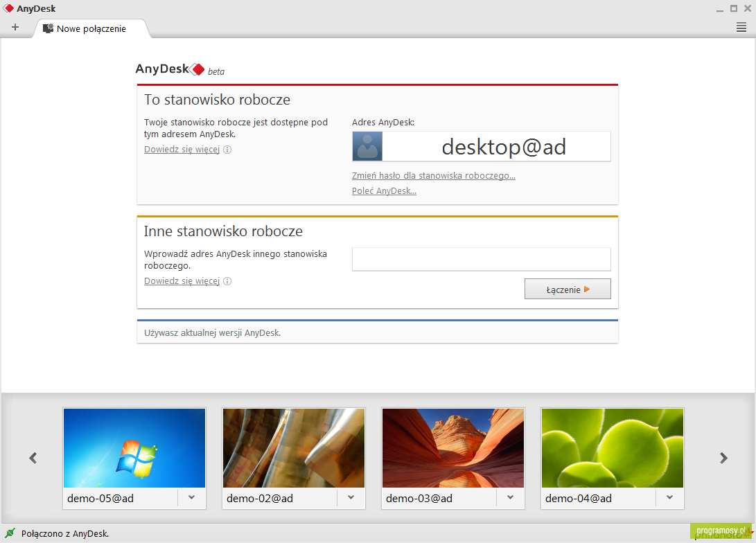
Task: Open demo-03@ad session thumbnail
Action: pyautogui.click(x=453, y=448)
